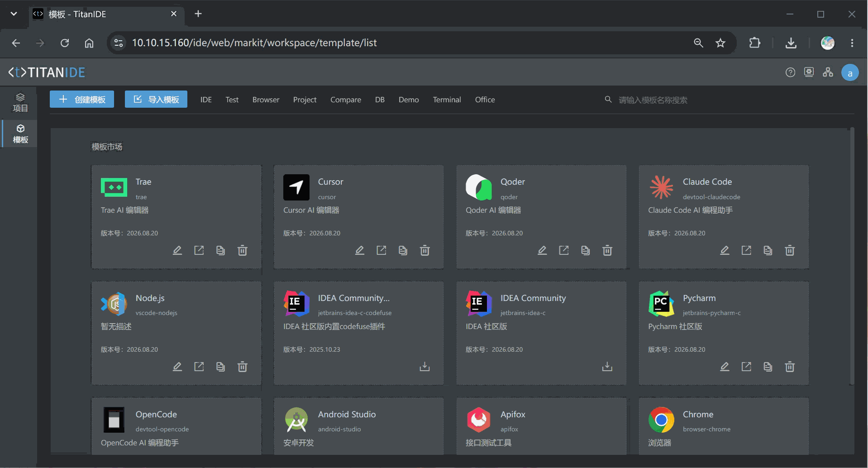Open the help question-mark icon

(790, 72)
